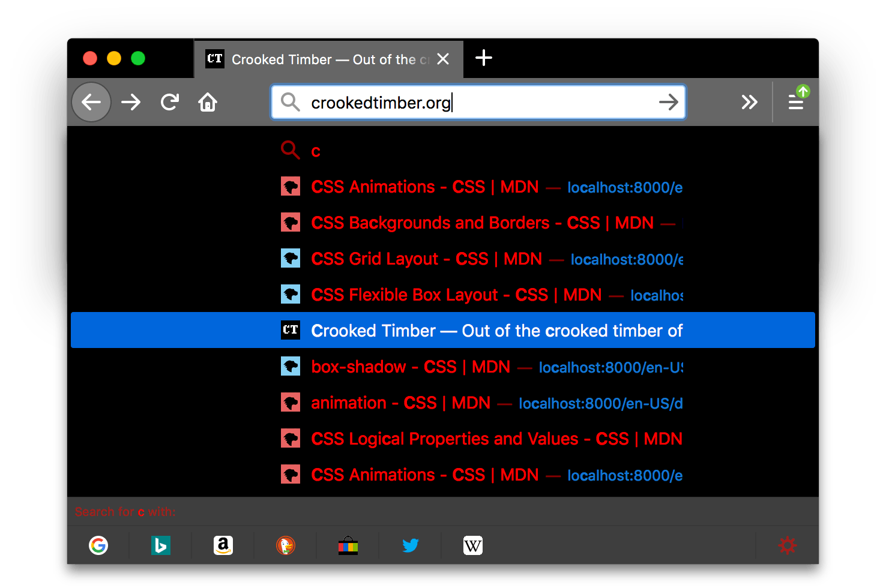Click the Crooked Timber CT tab favicon
Screen dimensions: 886x588
(215, 59)
